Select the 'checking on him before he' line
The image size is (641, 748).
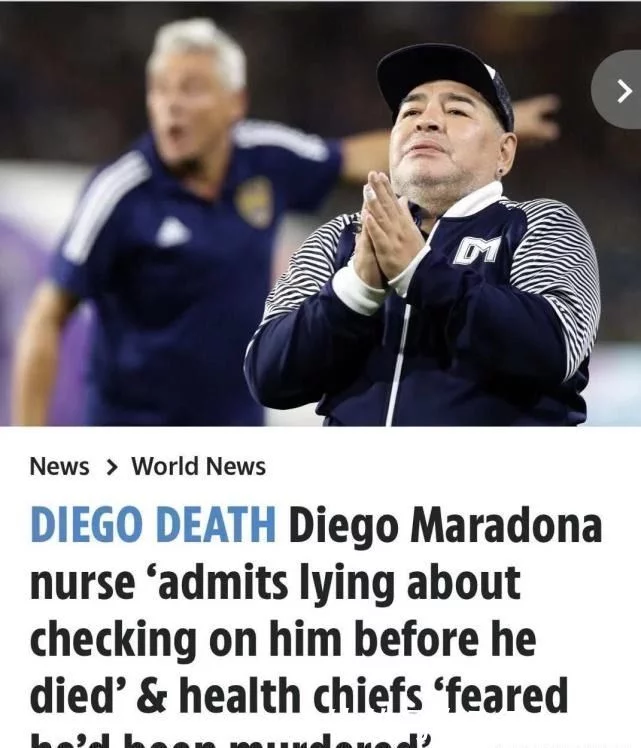(x=283, y=638)
